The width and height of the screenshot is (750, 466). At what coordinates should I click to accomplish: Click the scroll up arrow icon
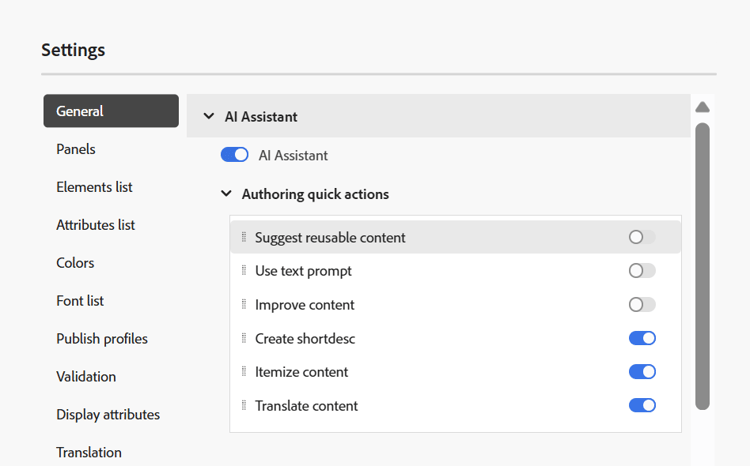[702, 107]
